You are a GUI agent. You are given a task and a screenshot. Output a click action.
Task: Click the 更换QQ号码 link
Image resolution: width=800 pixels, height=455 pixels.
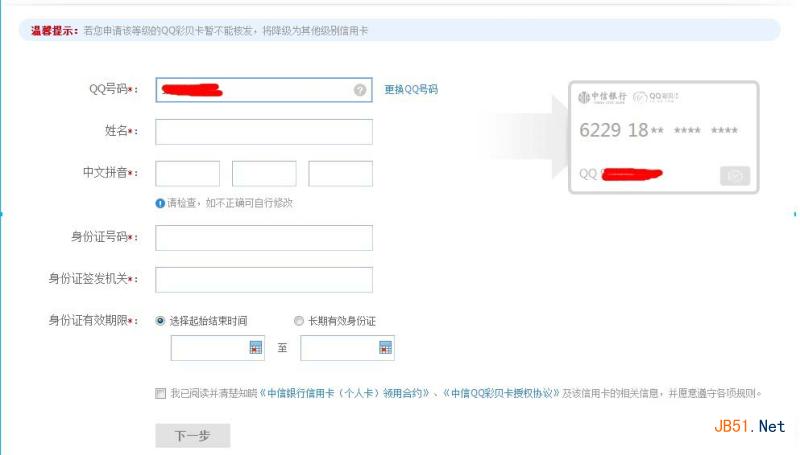[x=411, y=89]
